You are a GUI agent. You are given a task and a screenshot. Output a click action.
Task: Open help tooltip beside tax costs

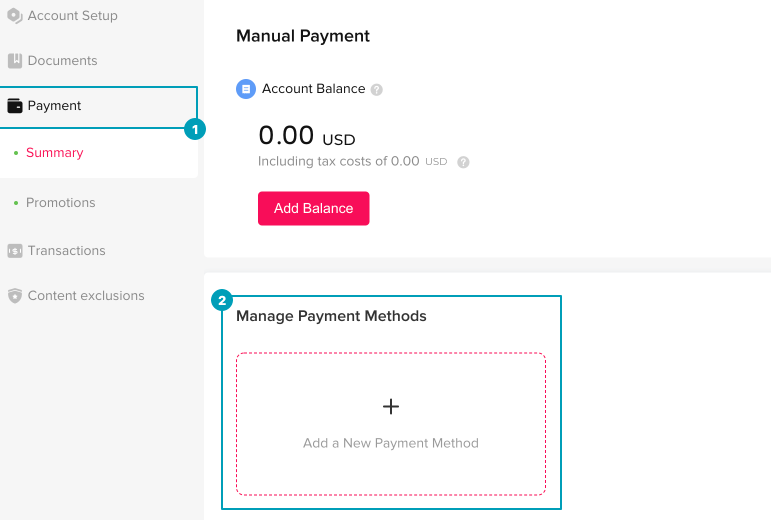pyautogui.click(x=463, y=162)
